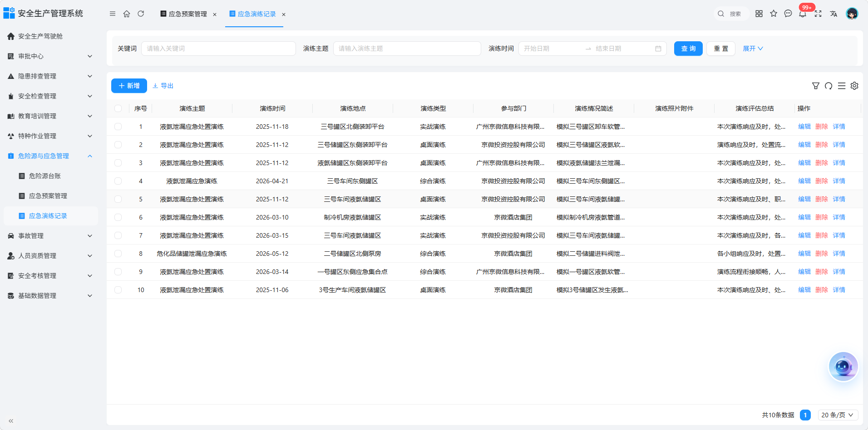Open the table filter funnel icon
The width and height of the screenshot is (868, 430).
(816, 86)
